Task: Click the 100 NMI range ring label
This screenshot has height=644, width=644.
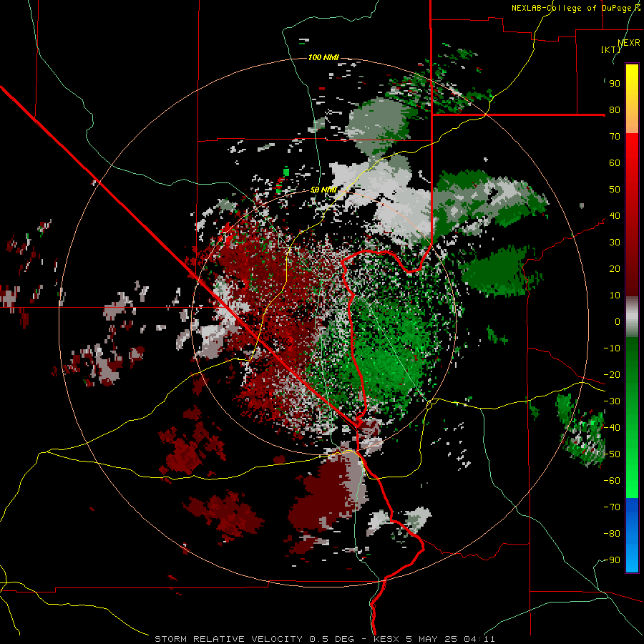Action: pyautogui.click(x=323, y=57)
